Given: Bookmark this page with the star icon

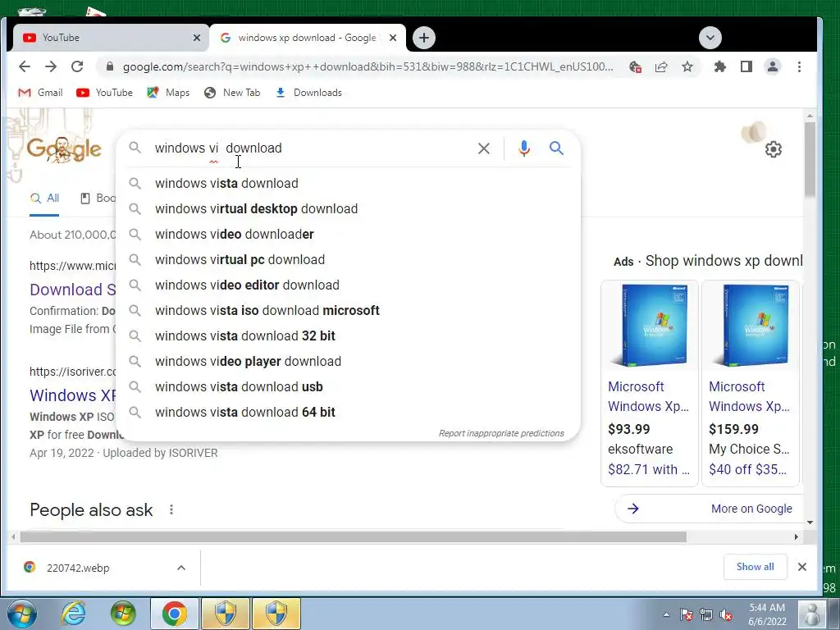Looking at the screenshot, I should [x=687, y=67].
